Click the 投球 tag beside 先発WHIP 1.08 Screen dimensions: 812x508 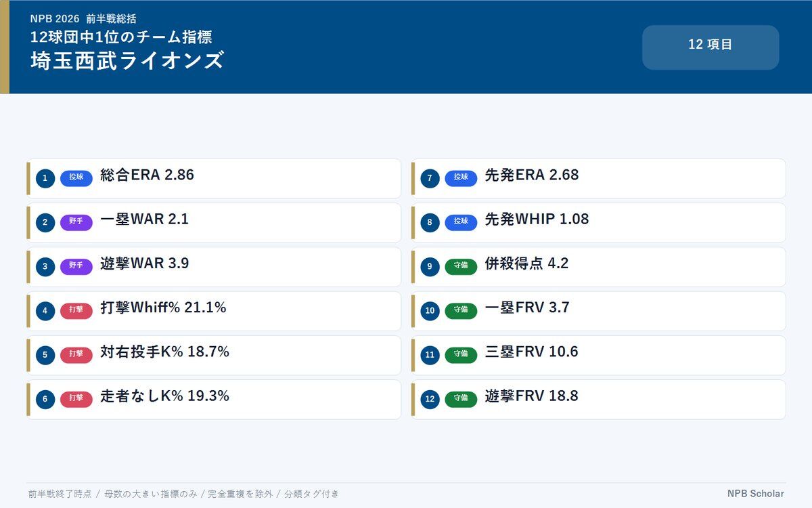(461, 222)
